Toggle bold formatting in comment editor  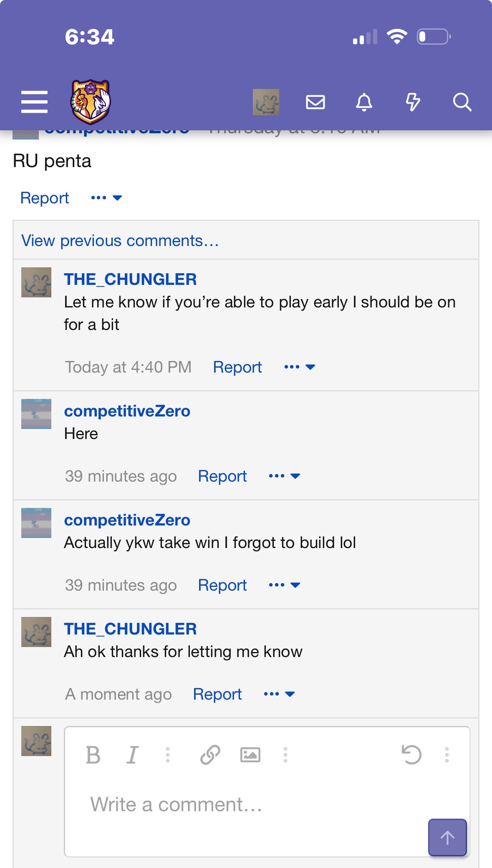93,755
